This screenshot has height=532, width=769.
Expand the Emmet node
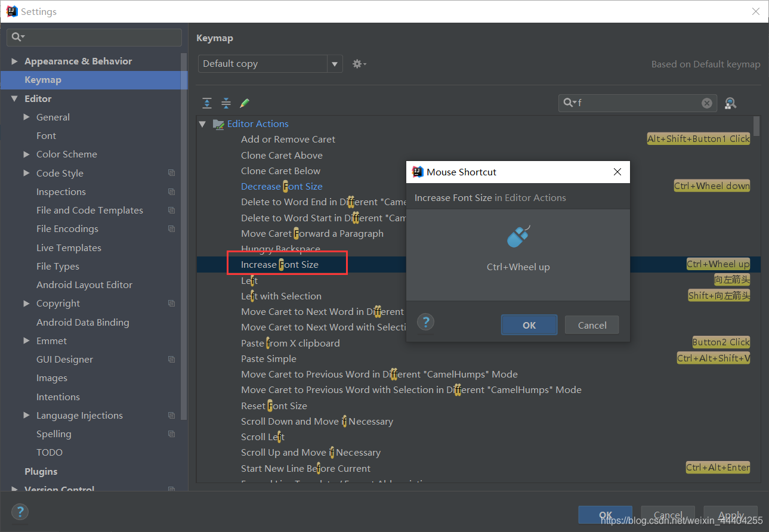(x=26, y=341)
